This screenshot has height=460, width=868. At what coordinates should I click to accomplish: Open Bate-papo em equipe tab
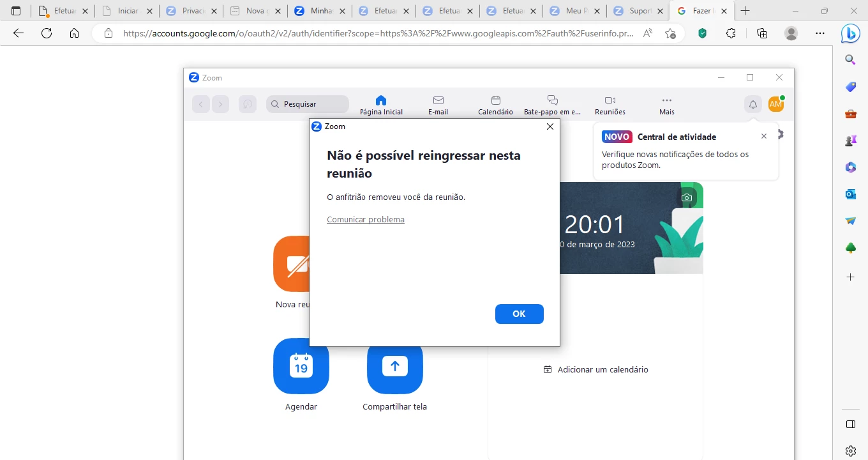click(x=552, y=105)
